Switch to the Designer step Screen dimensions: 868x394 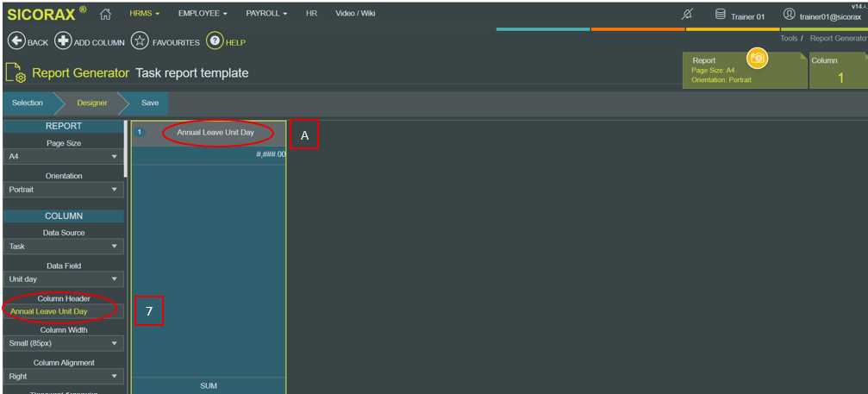tap(92, 103)
